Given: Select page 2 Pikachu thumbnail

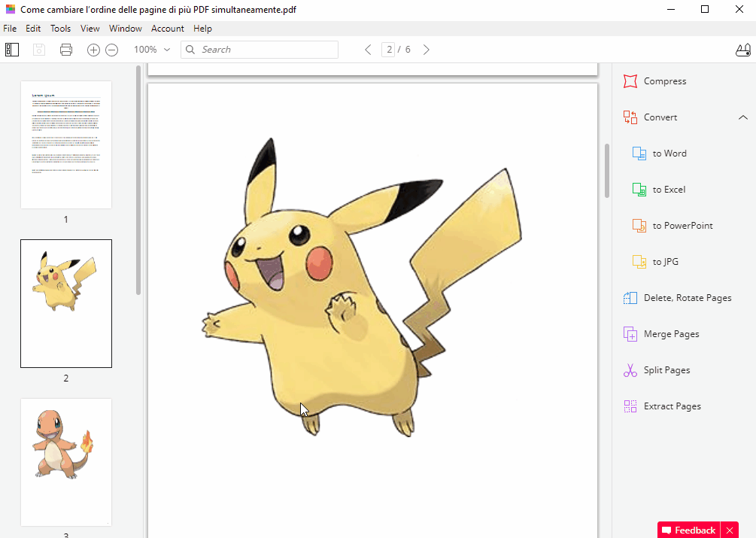Looking at the screenshot, I should [x=66, y=304].
